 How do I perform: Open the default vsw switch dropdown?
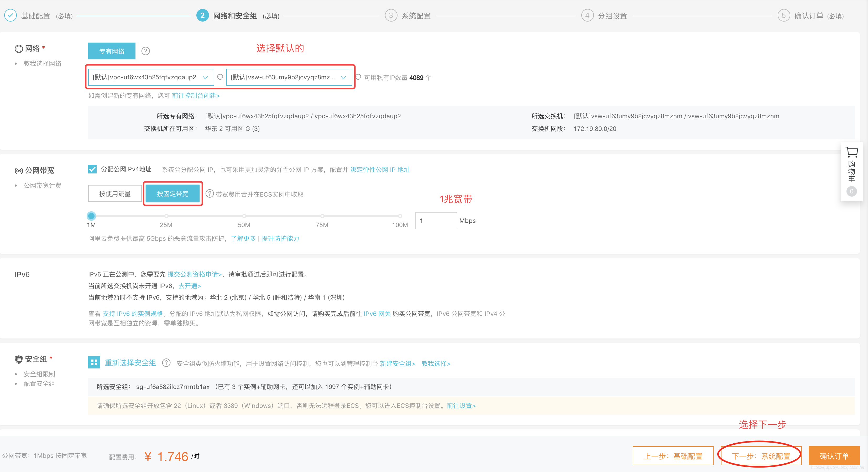(x=289, y=77)
